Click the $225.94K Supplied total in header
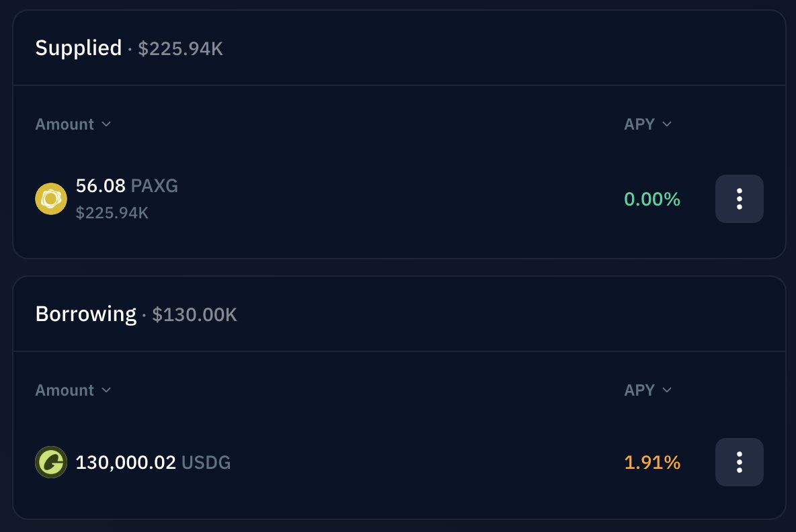Viewport: 796px width, 532px height. tap(180, 49)
